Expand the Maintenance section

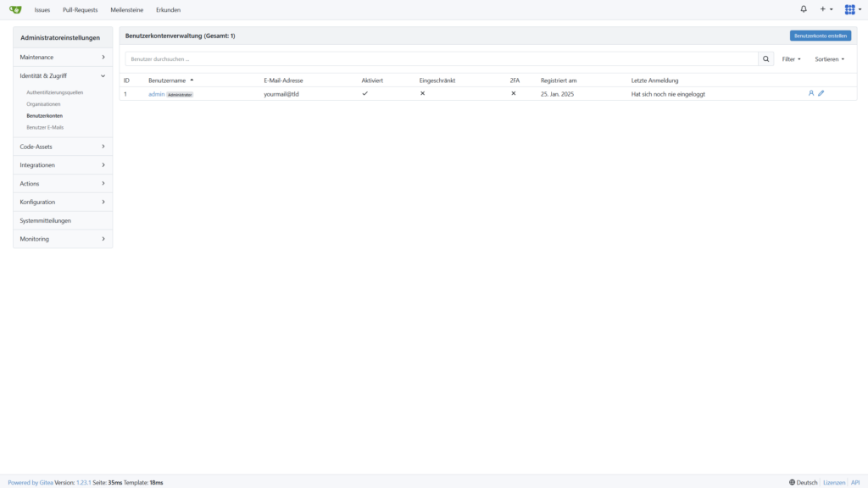(x=63, y=57)
